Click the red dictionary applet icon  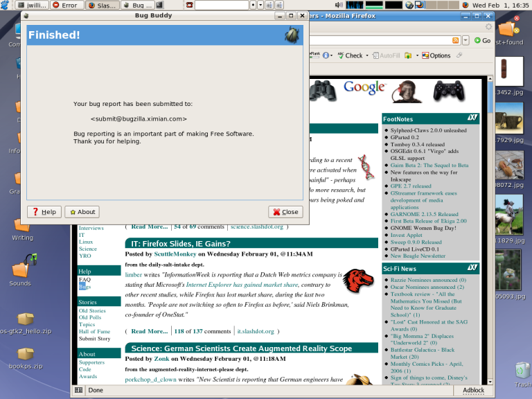point(190,5)
